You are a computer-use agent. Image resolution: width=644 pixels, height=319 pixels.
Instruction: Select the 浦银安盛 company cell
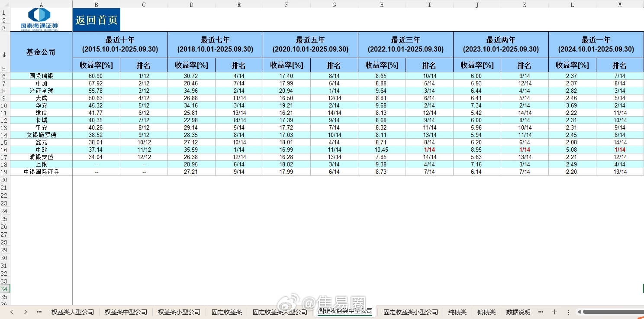pos(41,157)
